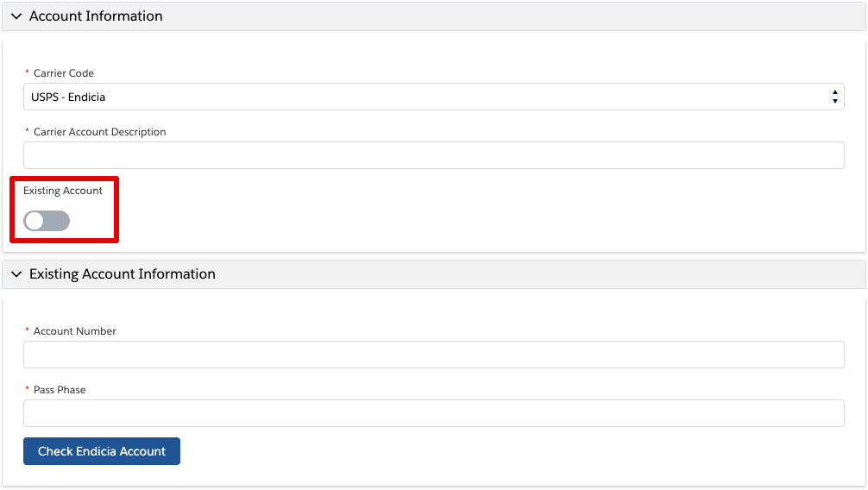Image resolution: width=868 pixels, height=490 pixels.
Task: Click the Account Number field label
Action: tap(75, 331)
